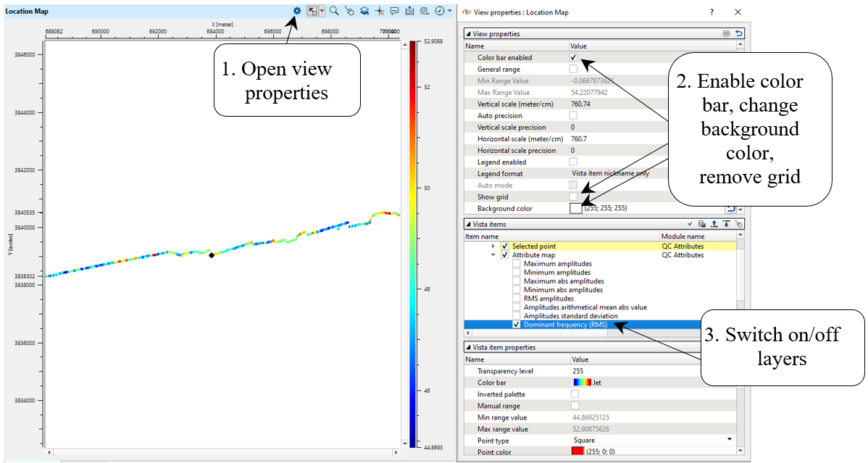Open the Background color white swatch
868x463 pixels.
click(x=576, y=209)
